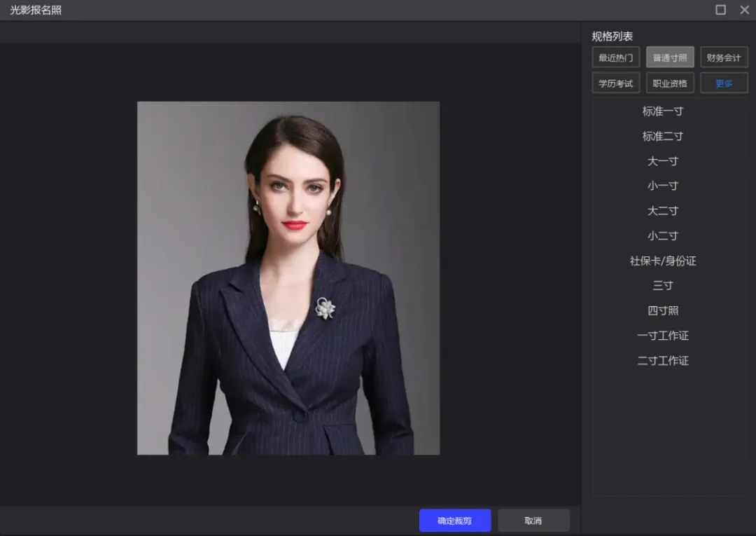Choose the 学历考试 category
The width and height of the screenshot is (756, 536).
pos(616,83)
